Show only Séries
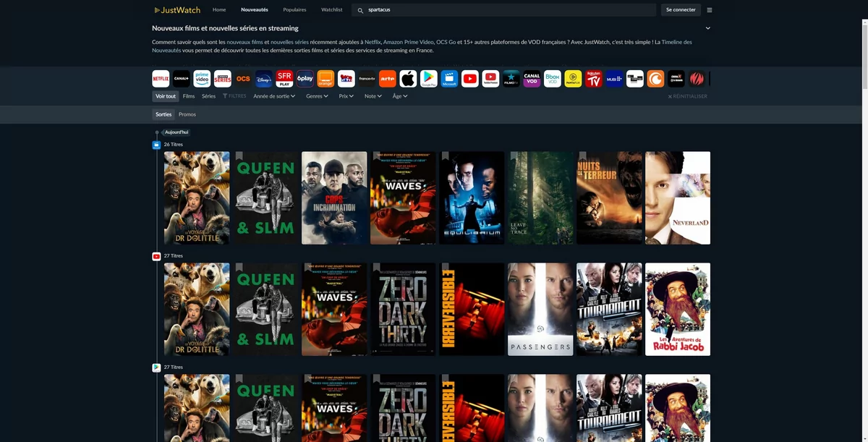Viewport: 868px width, 442px height. [x=209, y=96]
